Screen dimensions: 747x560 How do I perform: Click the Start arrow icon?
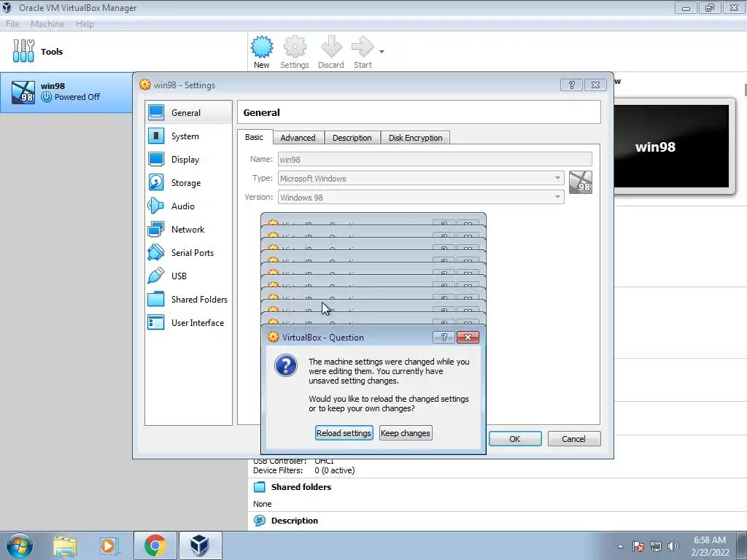point(363,47)
